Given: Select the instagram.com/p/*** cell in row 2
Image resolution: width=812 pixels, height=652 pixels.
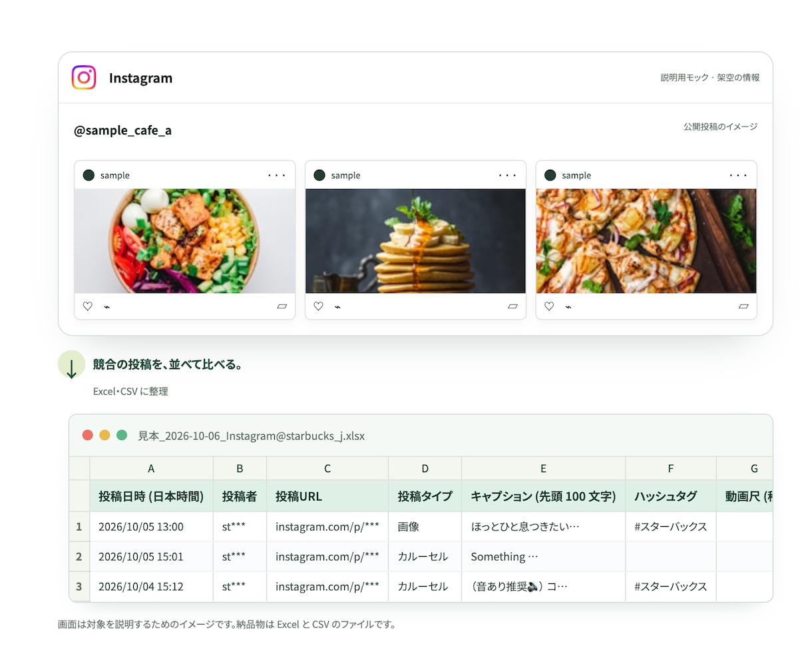Looking at the screenshot, I should (x=327, y=556).
